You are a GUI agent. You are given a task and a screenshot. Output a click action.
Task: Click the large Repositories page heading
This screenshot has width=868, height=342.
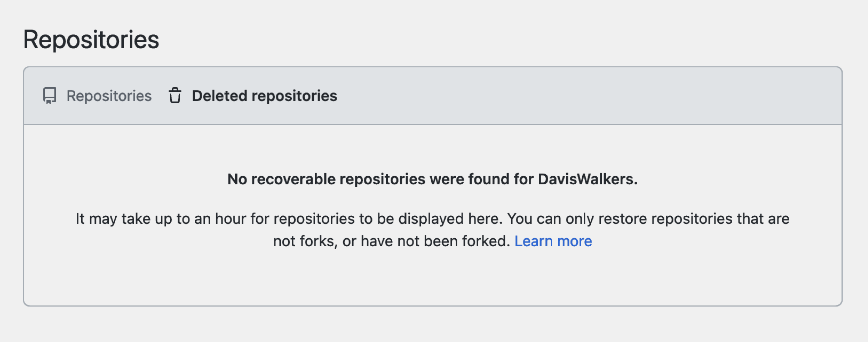pos(91,40)
